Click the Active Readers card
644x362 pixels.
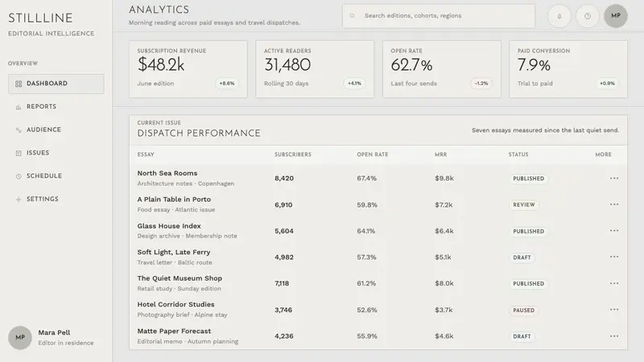[315, 69]
